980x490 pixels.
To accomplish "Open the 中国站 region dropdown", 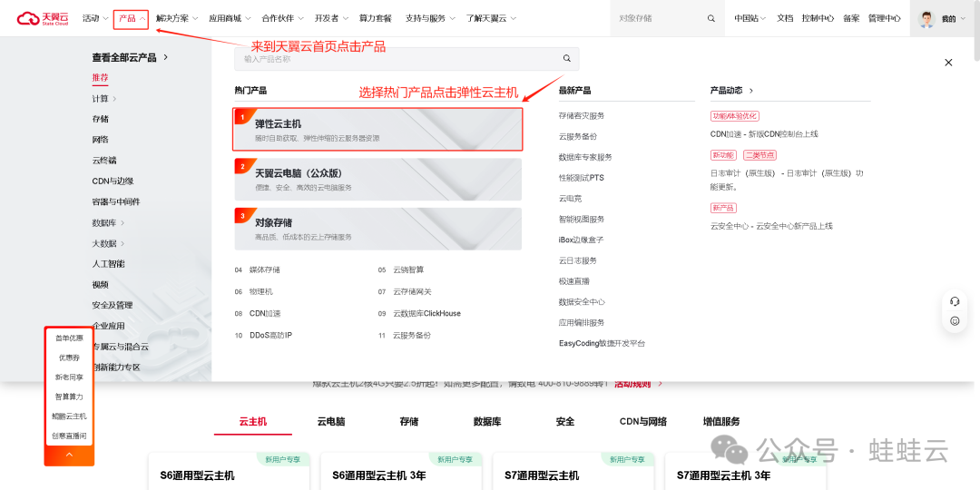I will pos(750,19).
